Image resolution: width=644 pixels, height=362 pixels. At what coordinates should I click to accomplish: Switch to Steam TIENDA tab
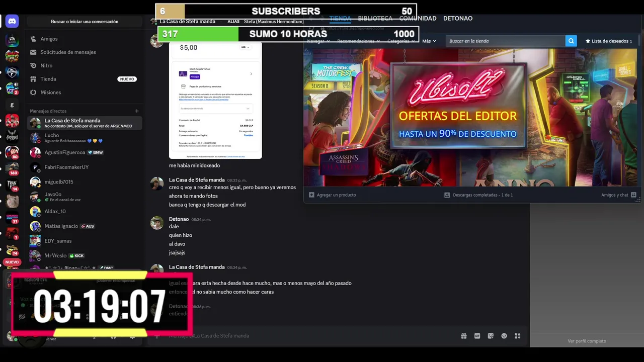tap(340, 19)
